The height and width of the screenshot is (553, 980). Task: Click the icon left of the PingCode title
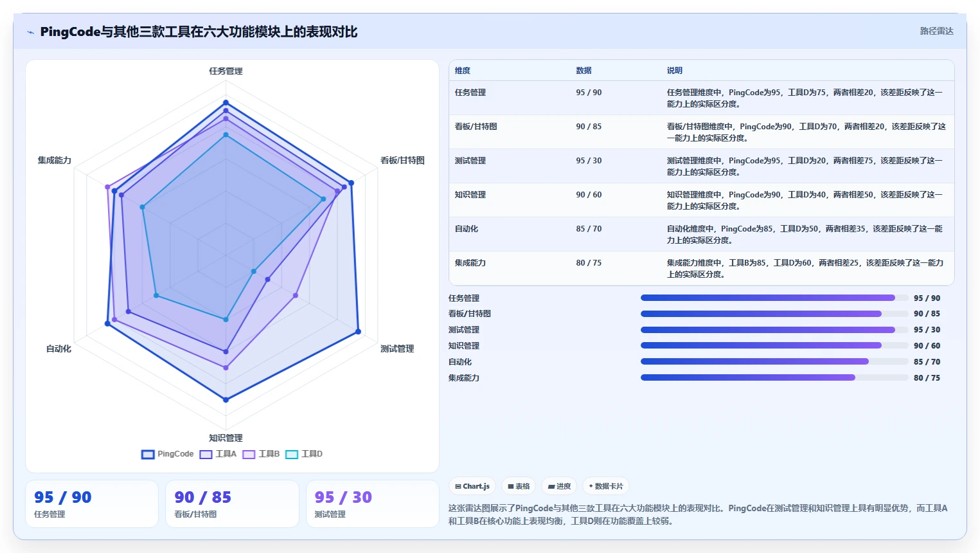[x=30, y=32]
